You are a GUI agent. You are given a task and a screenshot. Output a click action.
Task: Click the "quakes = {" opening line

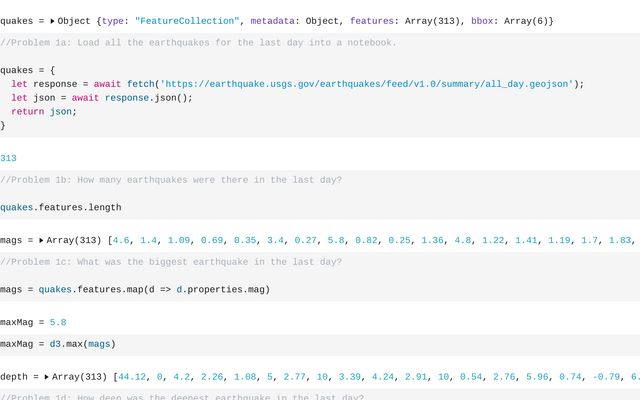coord(27,70)
